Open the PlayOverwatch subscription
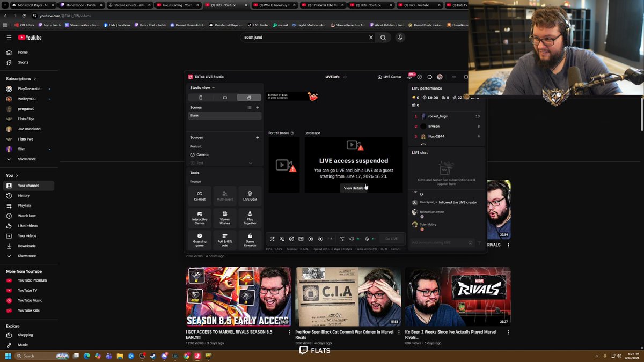Viewport: 644px width, 362px height. [28, 88]
